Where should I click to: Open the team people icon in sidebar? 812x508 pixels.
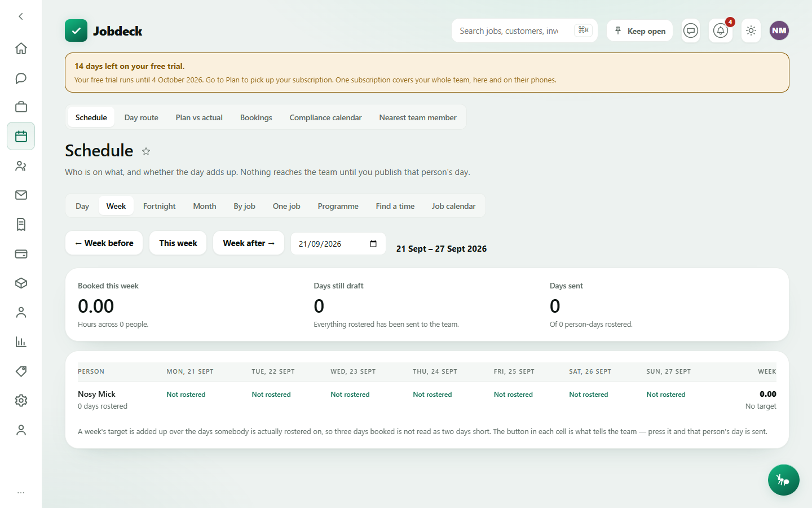pyautogui.click(x=21, y=166)
